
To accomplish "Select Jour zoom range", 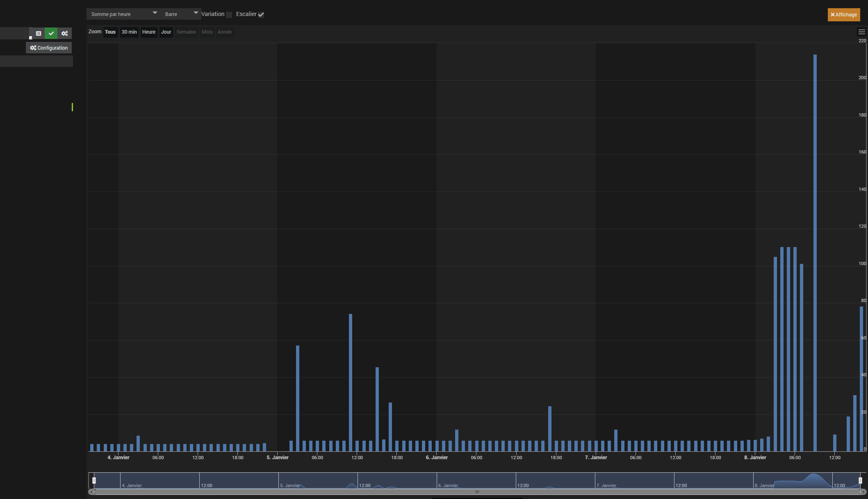I will tap(166, 32).
